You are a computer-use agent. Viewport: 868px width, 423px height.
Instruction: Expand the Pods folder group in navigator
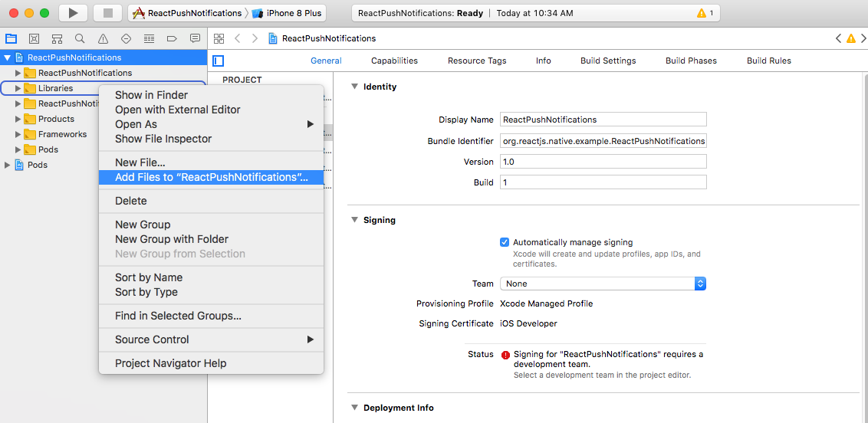pos(18,149)
